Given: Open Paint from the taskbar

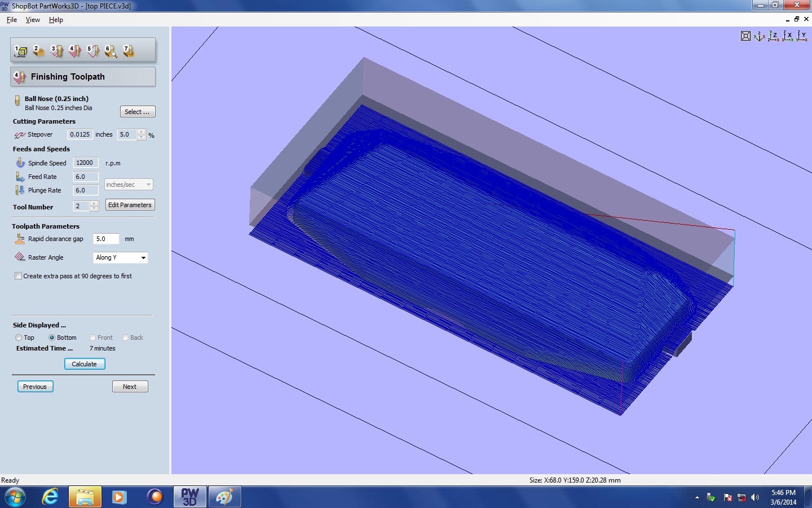Looking at the screenshot, I should pyautogui.click(x=224, y=497).
